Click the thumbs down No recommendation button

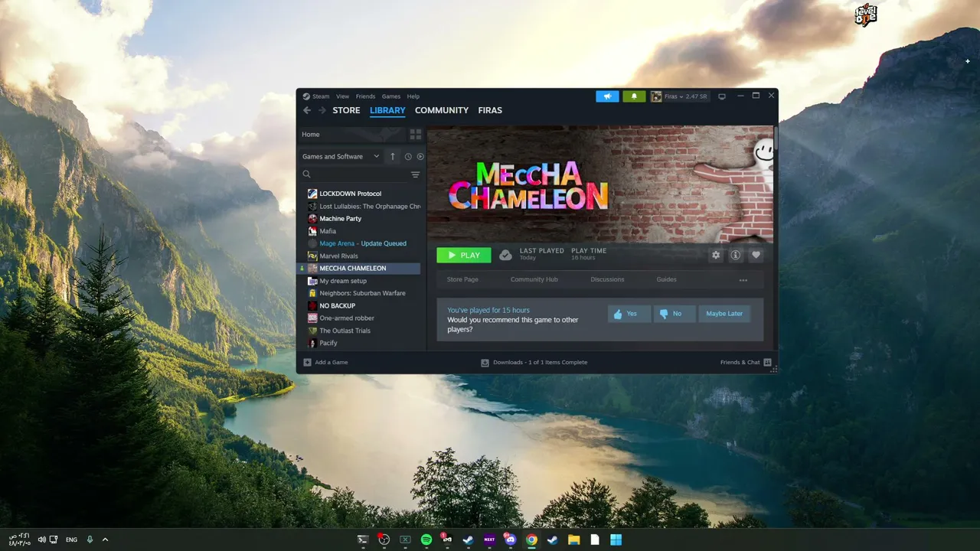[675, 314]
